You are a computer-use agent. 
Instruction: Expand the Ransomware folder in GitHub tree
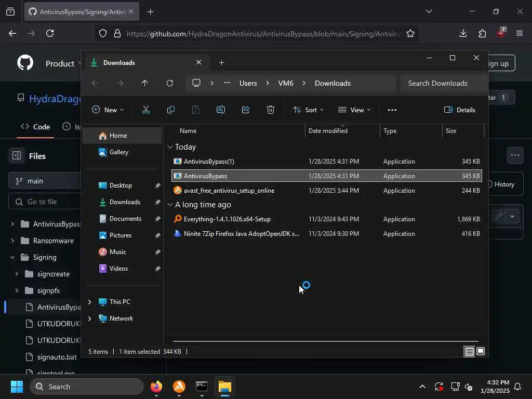(12, 241)
